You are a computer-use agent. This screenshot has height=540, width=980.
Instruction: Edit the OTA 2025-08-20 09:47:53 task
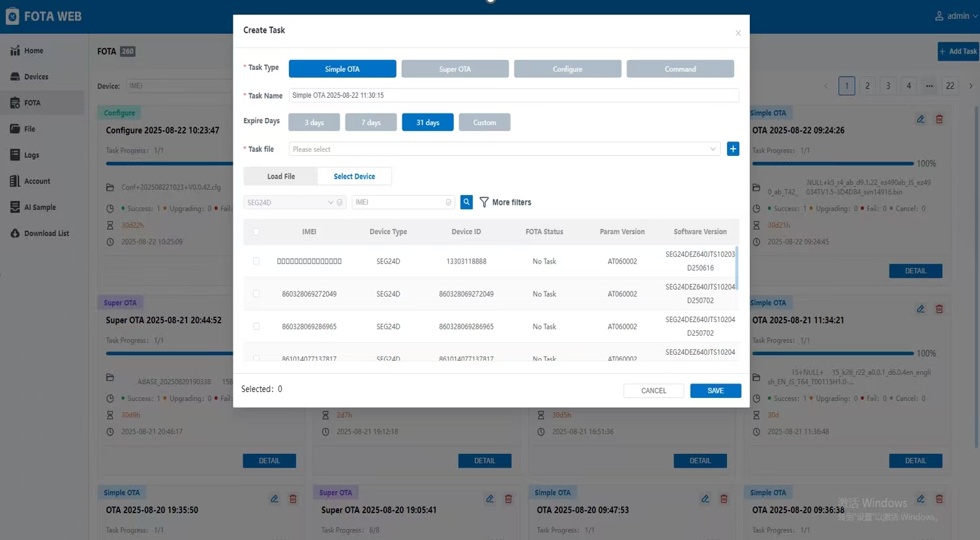coord(705,499)
